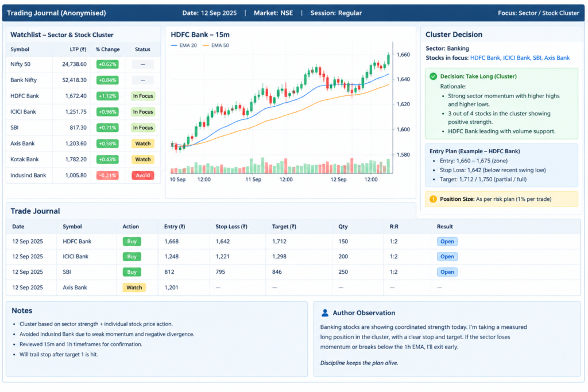The width and height of the screenshot is (588, 392).
Task: Click the Buy badge for ICICI Bank trade
Action: (131, 257)
